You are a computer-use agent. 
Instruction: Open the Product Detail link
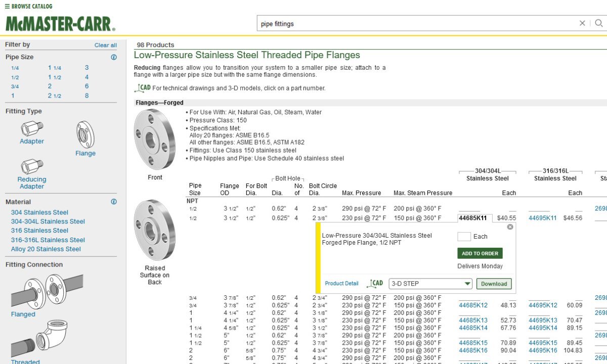pyautogui.click(x=341, y=284)
